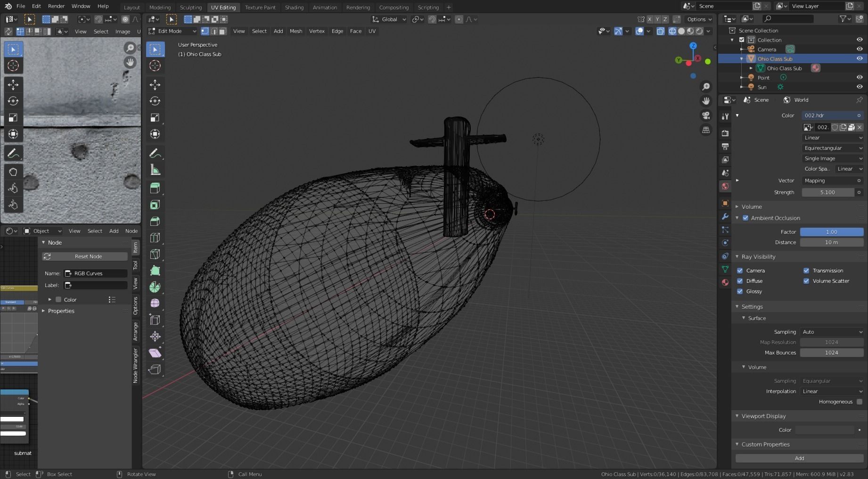The image size is (868, 479).
Task: Activate the Extrude Region tool
Action: pos(155,188)
